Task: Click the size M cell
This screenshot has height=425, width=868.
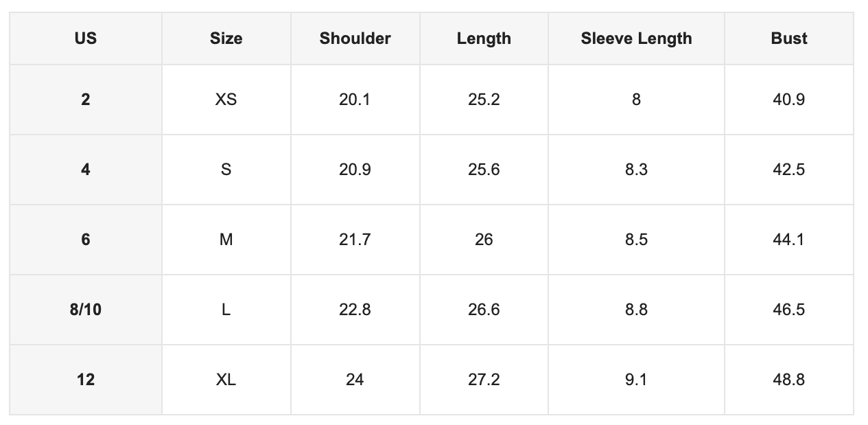Action: [226, 240]
